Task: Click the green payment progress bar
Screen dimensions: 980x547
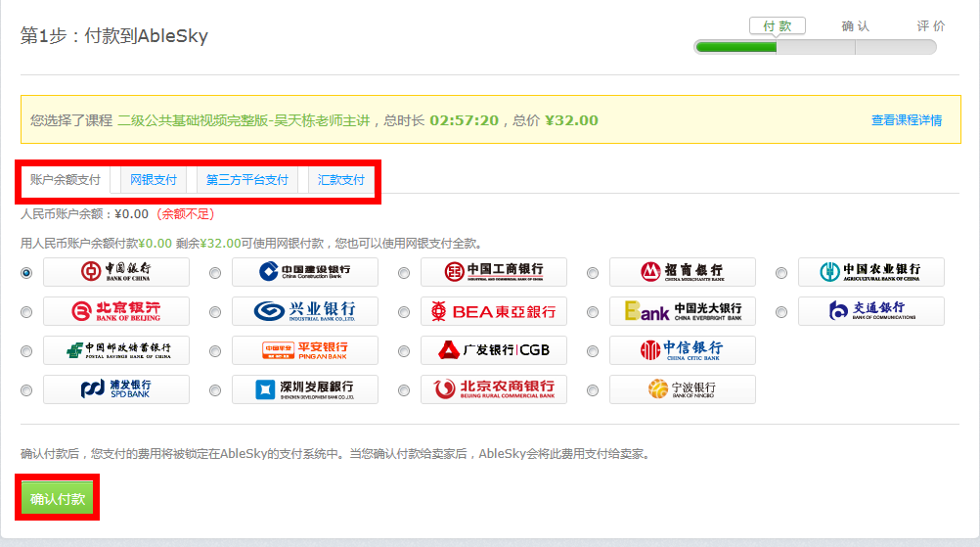Action: (736, 47)
